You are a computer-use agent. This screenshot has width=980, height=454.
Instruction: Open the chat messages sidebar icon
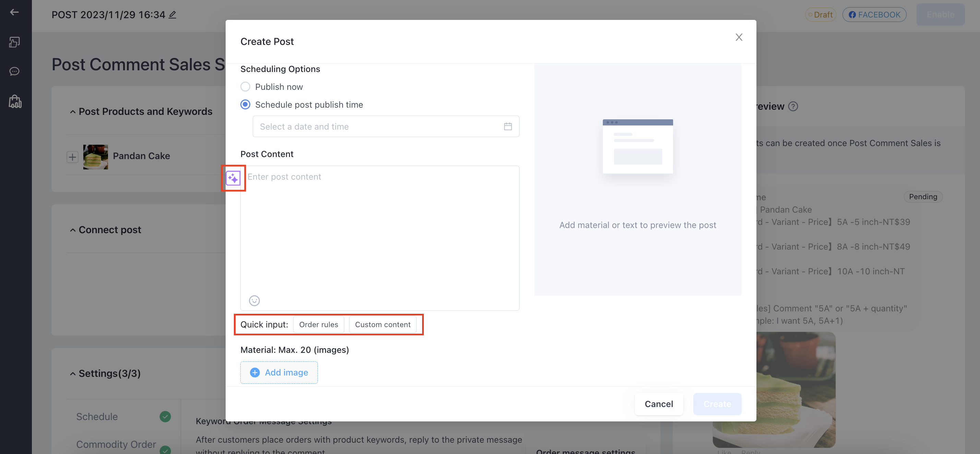[14, 71]
